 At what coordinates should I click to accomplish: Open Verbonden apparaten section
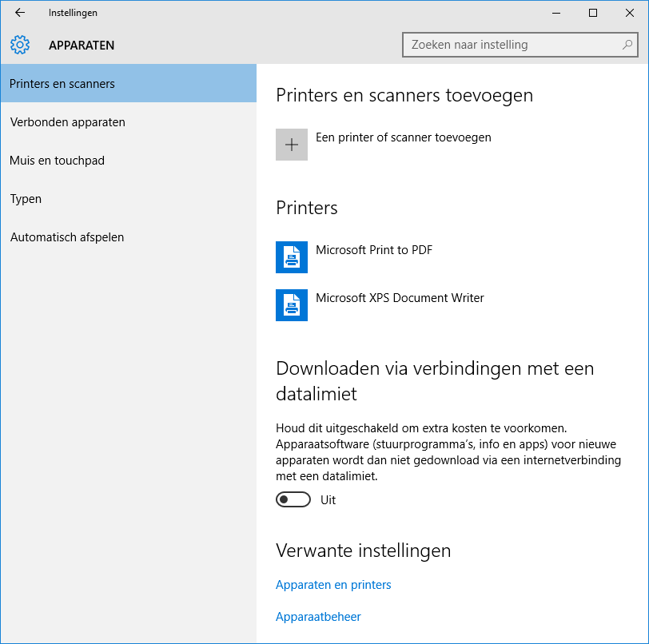pos(67,122)
